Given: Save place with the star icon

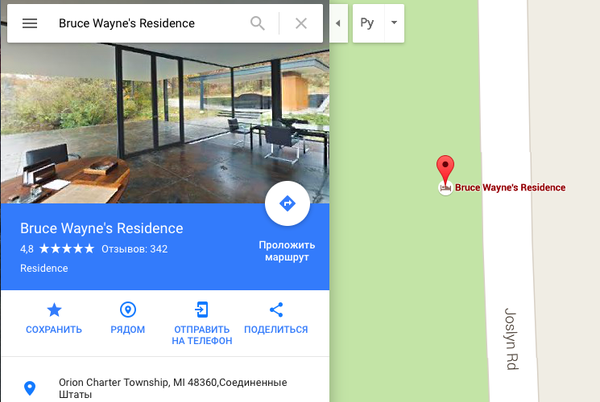Looking at the screenshot, I should (x=54, y=310).
